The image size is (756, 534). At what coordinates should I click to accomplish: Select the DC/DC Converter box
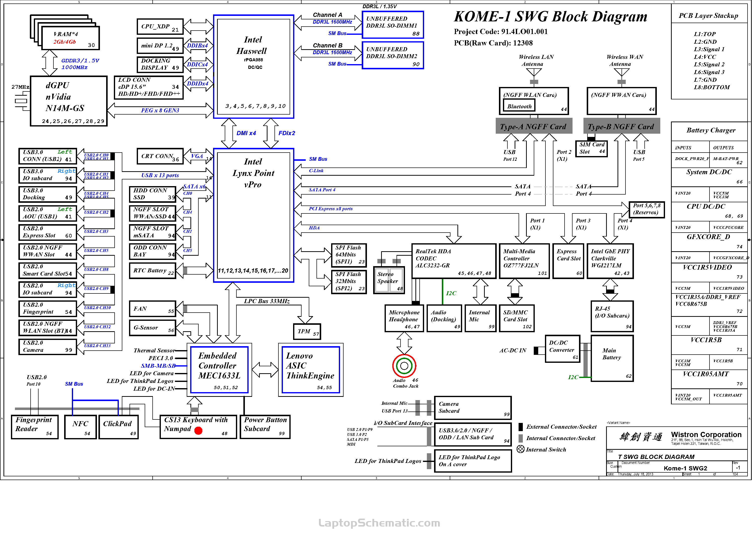(562, 349)
